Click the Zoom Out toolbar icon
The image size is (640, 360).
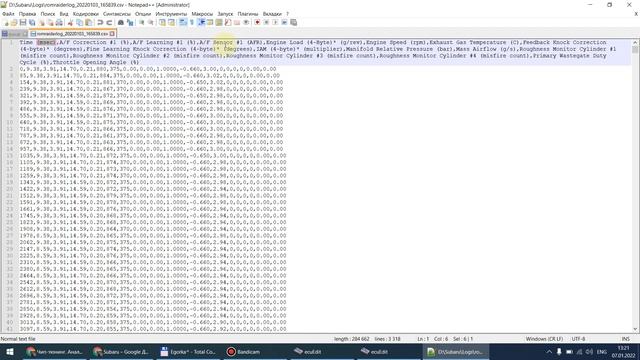[x=151, y=22]
